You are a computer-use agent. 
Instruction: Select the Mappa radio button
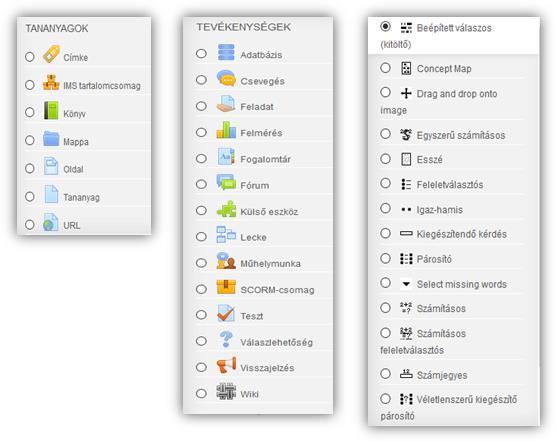30,140
